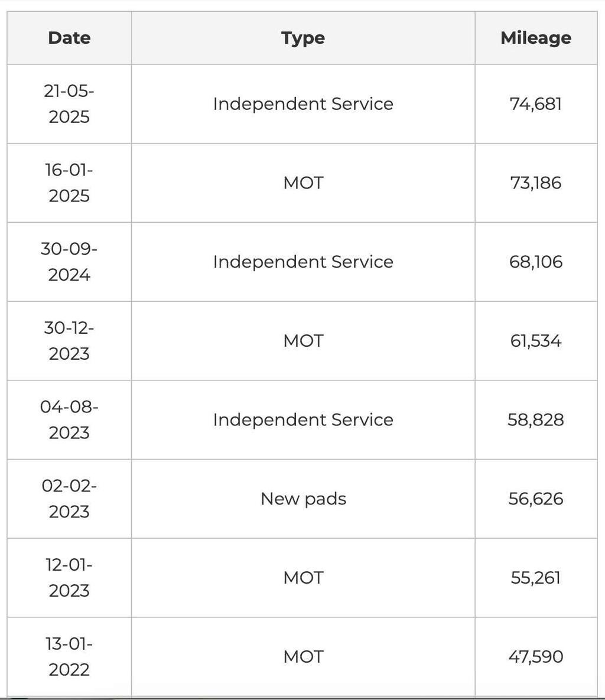Click the Mileage column header

pyautogui.click(x=536, y=38)
